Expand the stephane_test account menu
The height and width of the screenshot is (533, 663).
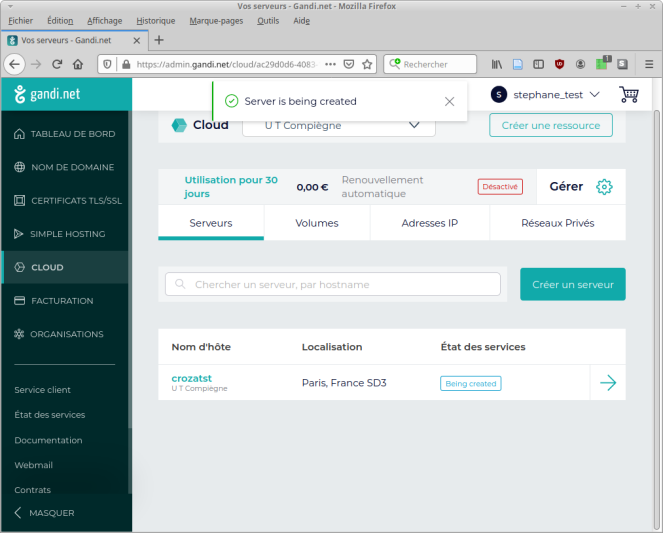coord(545,95)
